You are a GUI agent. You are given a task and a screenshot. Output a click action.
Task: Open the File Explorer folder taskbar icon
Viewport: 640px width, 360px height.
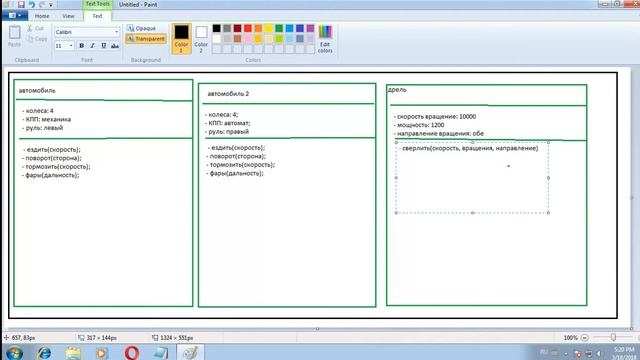click(73, 352)
